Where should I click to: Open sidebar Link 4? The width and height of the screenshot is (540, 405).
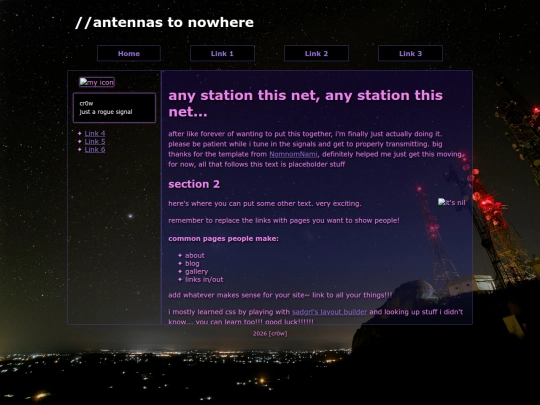click(95, 133)
